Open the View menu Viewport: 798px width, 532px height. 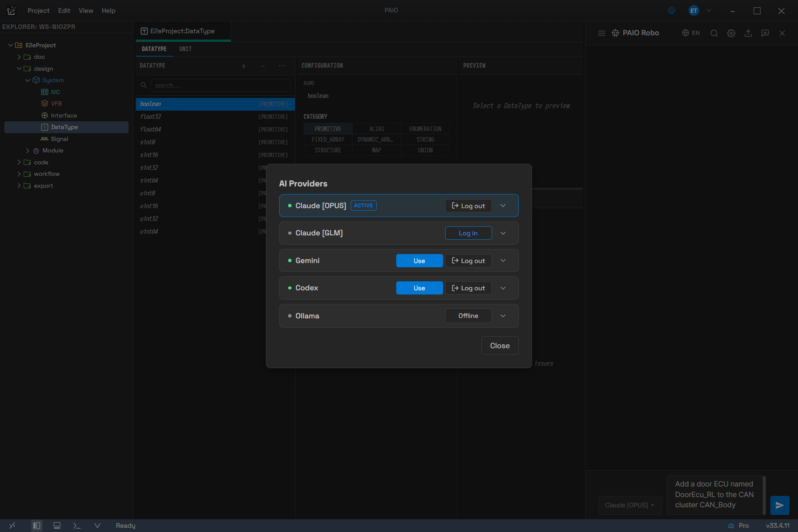tap(86, 11)
